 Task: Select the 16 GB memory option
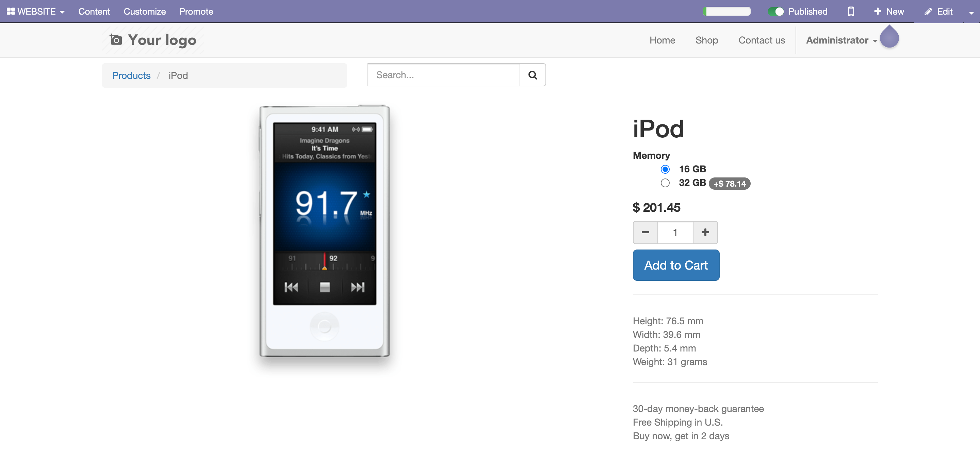(x=665, y=169)
